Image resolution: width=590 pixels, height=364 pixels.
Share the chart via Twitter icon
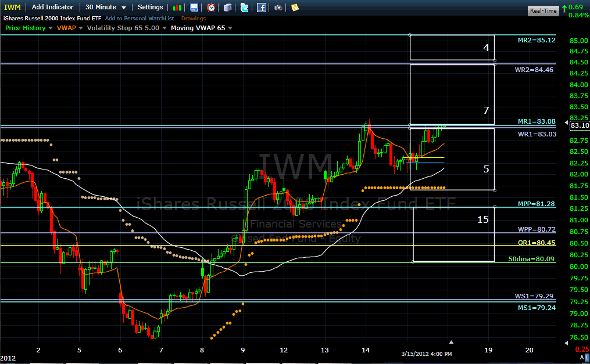click(x=244, y=8)
